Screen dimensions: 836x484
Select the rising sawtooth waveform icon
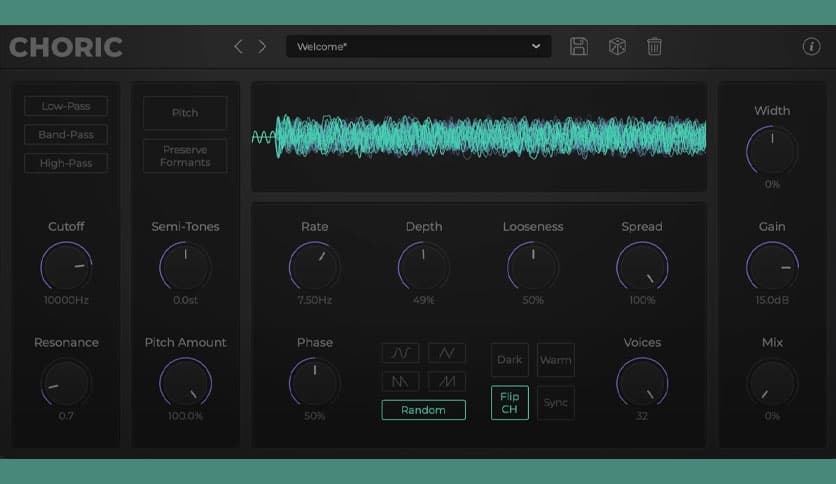[447, 381]
